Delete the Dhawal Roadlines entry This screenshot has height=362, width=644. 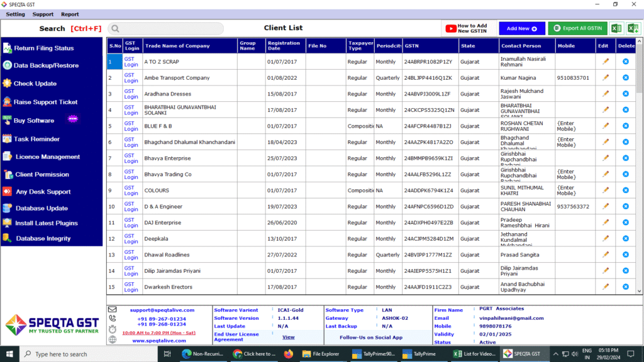[626, 255]
